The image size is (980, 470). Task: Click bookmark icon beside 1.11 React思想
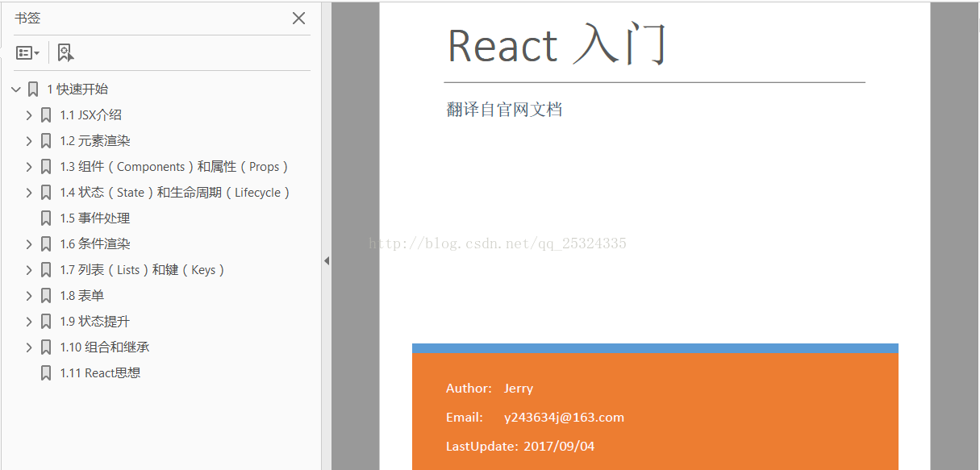(46, 373)
